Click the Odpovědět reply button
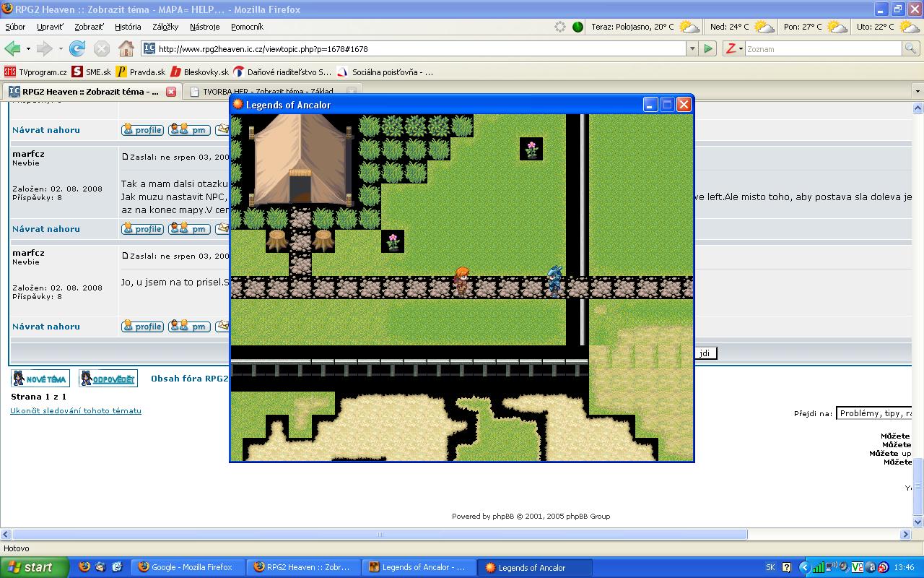The height and width of the screenshot is (578, 924). click(108, 379)
